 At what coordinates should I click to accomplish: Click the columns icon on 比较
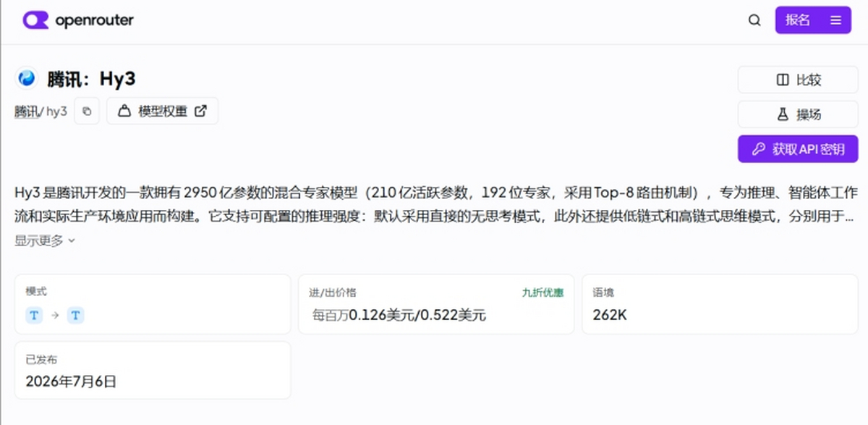coord(783,80)
